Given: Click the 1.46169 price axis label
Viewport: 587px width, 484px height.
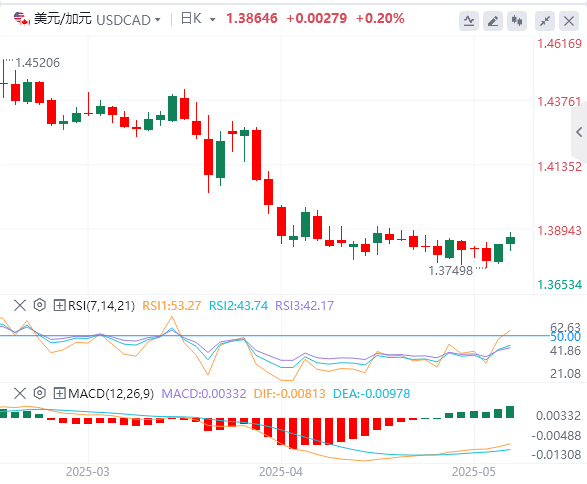Looking at the screenshot, I should tap(560, 44).
